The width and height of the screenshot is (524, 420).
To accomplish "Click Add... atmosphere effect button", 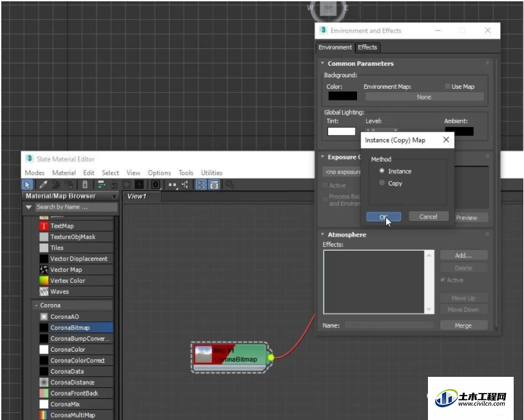I will pos(464,255).
